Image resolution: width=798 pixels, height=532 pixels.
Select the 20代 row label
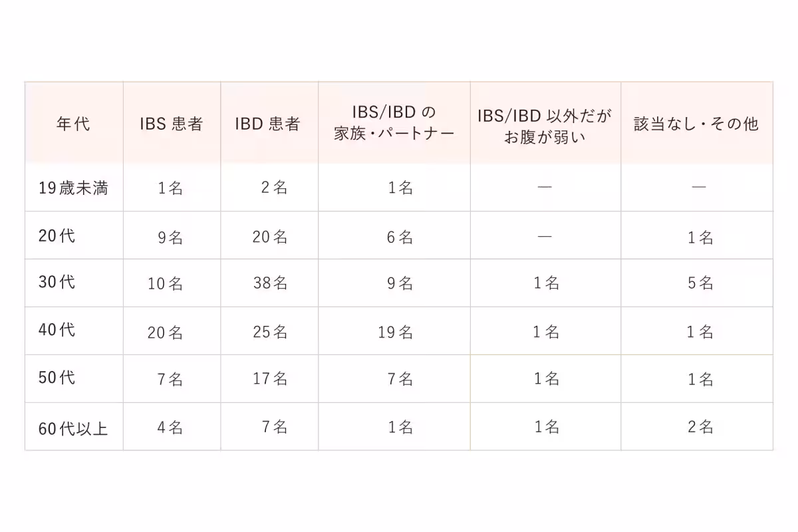57,236
